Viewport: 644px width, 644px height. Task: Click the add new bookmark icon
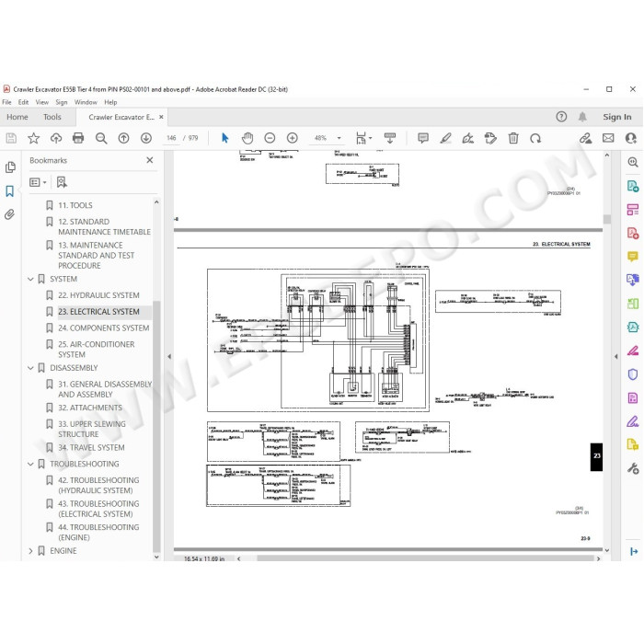point(62,182)
